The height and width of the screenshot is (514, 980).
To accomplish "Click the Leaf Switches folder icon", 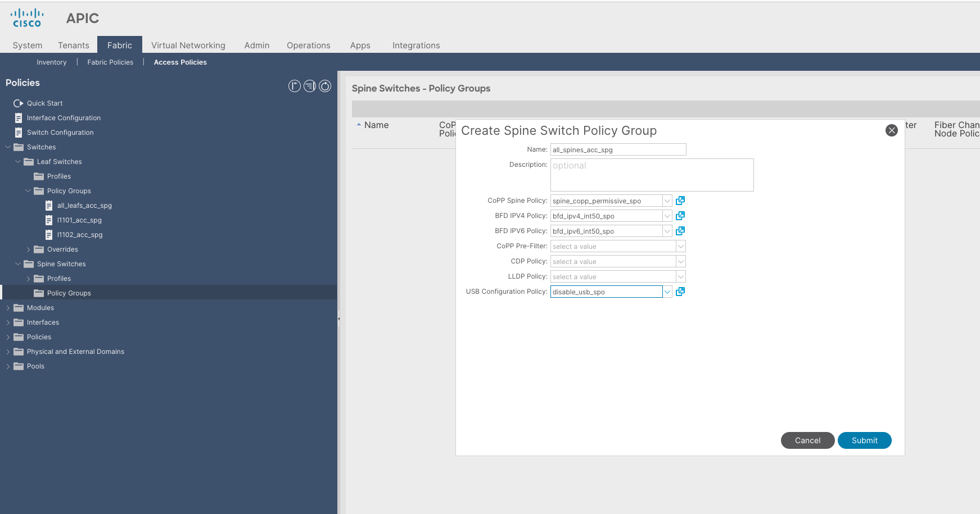I will coord(29,162).
